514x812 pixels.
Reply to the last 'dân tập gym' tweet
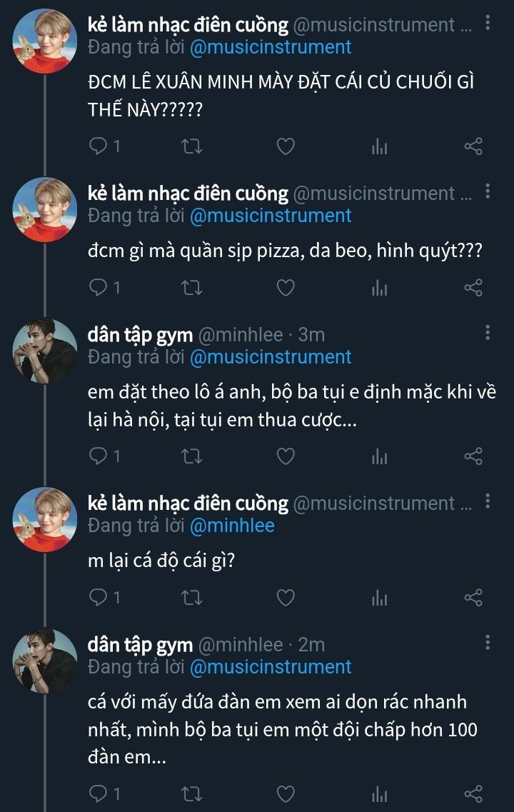(x=99, y=793)
